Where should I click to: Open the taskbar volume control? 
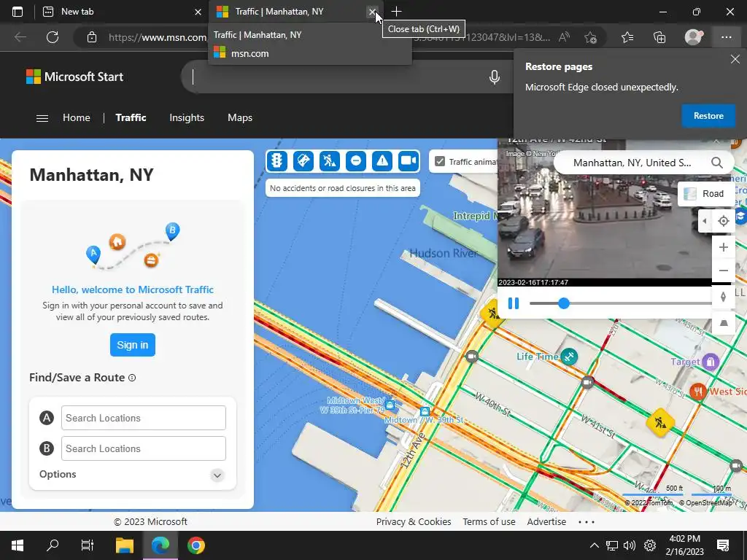click(630, 545)
